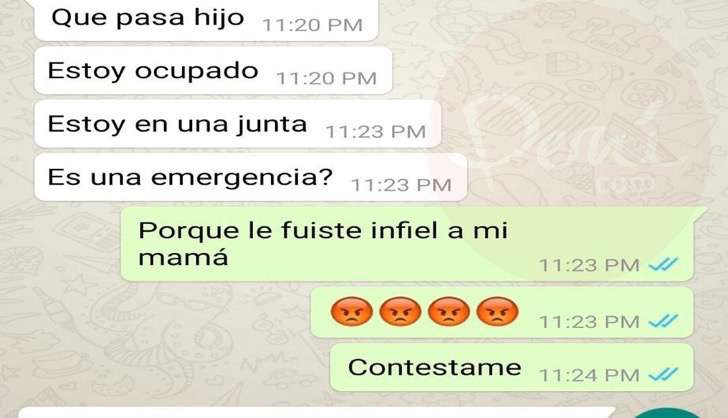The image size is (728, 418).
Task: Click the last angry face emoji
Action: (x=497, y=311)
